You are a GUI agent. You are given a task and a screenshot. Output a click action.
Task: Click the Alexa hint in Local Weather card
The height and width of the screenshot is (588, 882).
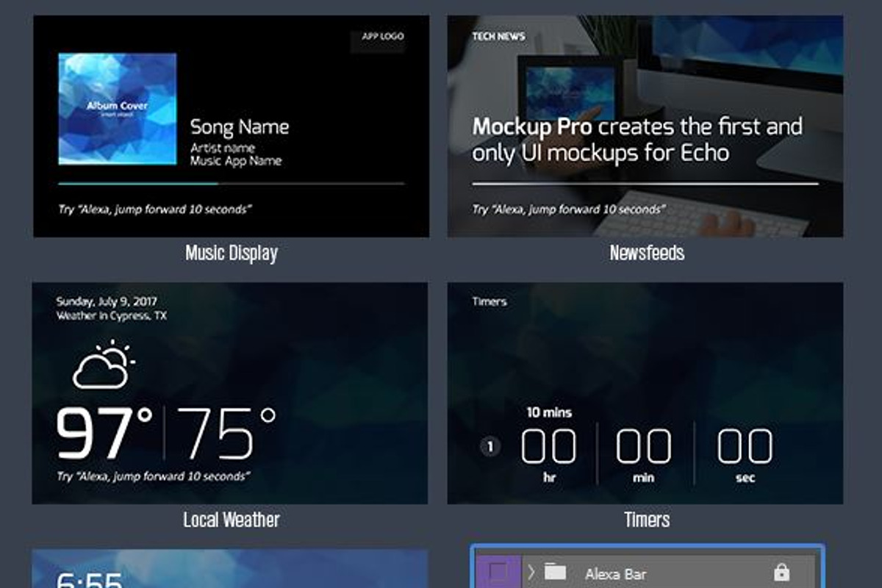[154, 476]
